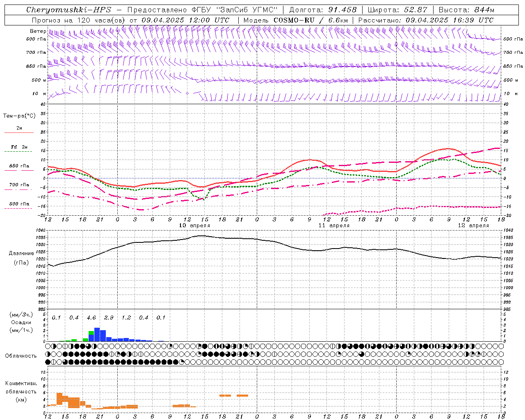The image size is (525, 420).
Task: Click the tallest blue precipitation bar
Action: tap(97, 334)
